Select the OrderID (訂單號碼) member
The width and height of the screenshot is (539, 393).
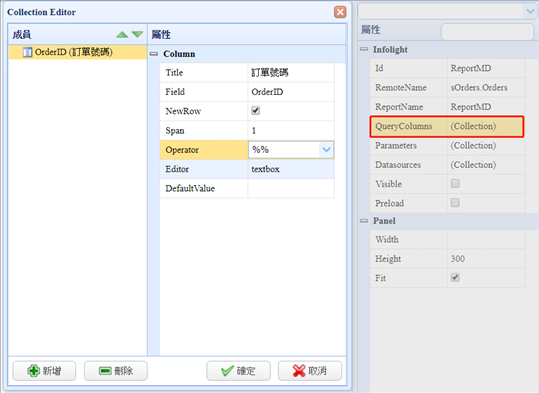(78, 52)
